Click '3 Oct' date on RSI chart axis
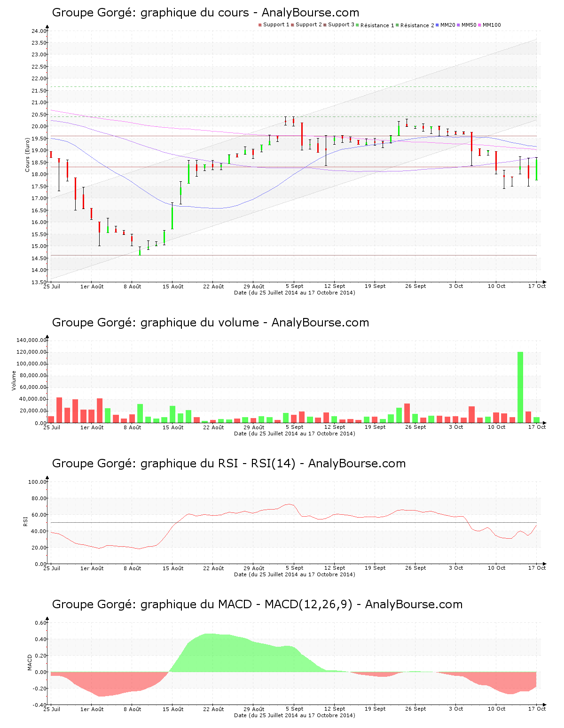The width and height of the screenshot is (564, 728). [x=456, y=568]
